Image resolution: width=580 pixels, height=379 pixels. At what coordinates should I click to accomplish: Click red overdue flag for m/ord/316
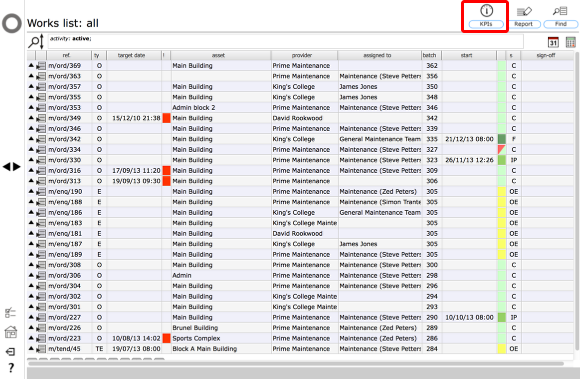[166, 170]
